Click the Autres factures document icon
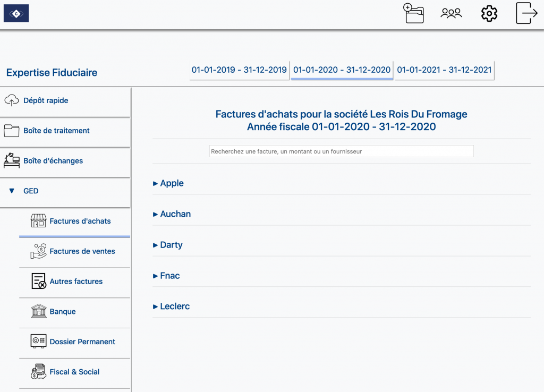The image size is (544, 392). point(38,281)
